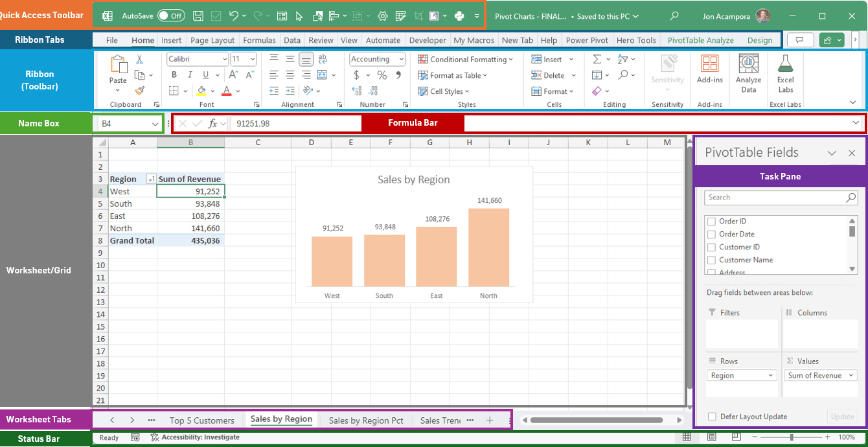Click the Bold formatting icon
This screenshot has width=868, height=447.
[x=174, y=74]
